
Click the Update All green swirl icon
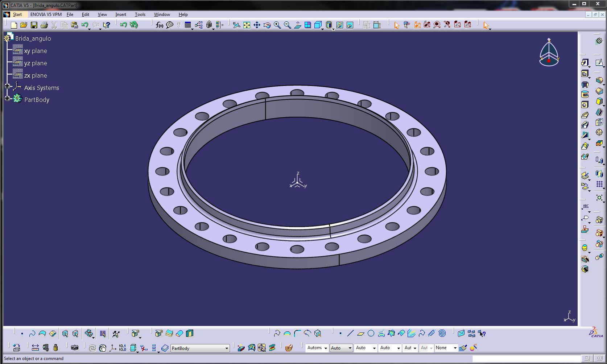[134, 25]
